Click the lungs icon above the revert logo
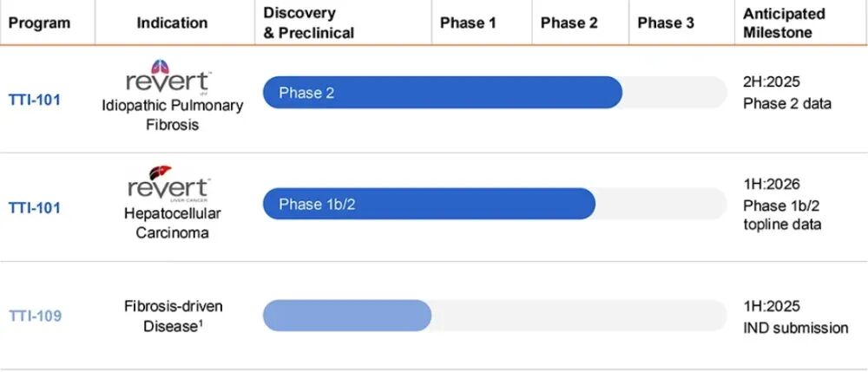The height and width of the screenshot is (372, 868). pyautogui.click(x=160, y=66)
